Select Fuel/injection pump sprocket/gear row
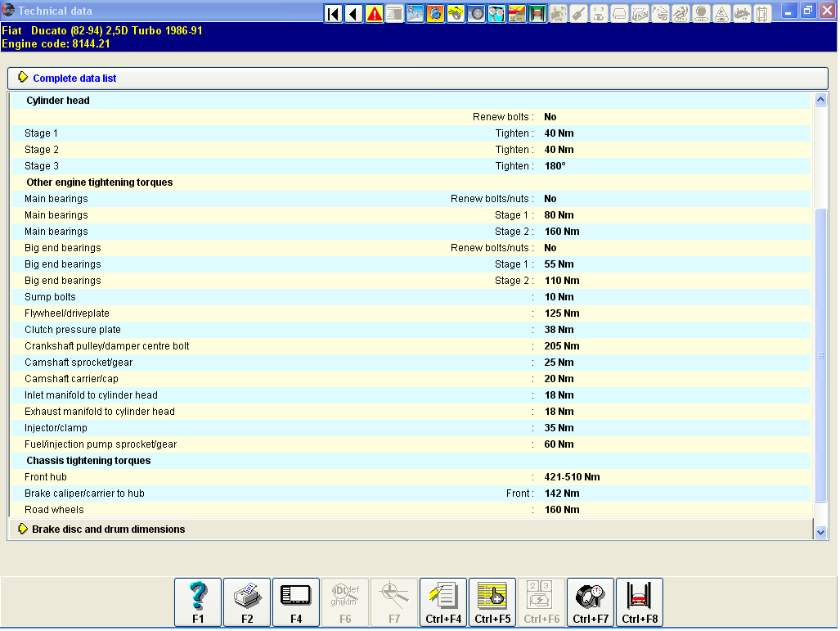 tap(411, 444)
